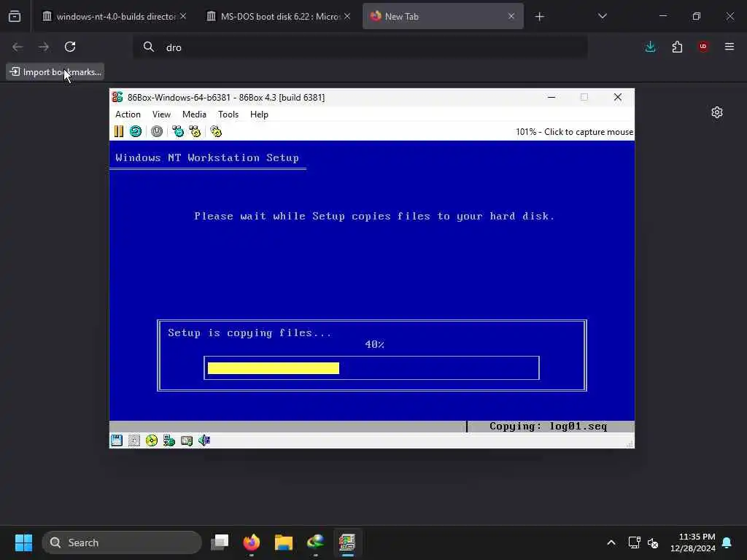The width and height of the screenshot is (747, 560).
Task: Open the 86Box View menu
Action: [x=161, y=114]
